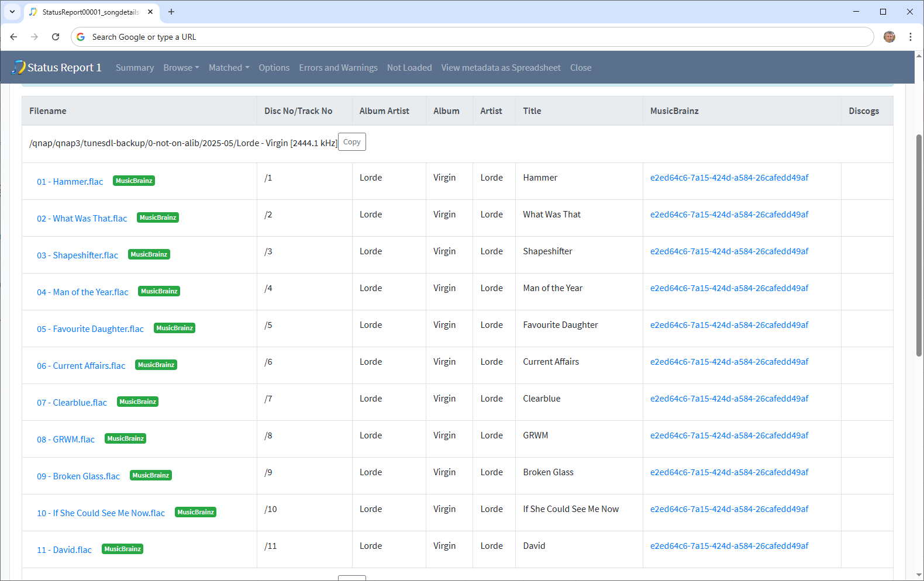This screenshot has height=581, width=924.
Task: Open a new browser tab
Action: pyautogui.click(x=171, y=12)
